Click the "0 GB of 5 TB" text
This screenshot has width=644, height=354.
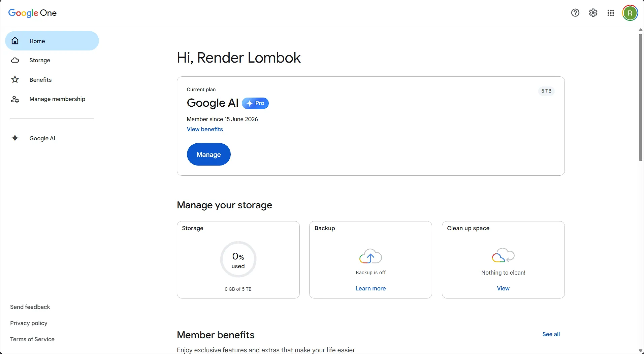tap(238, 289)
